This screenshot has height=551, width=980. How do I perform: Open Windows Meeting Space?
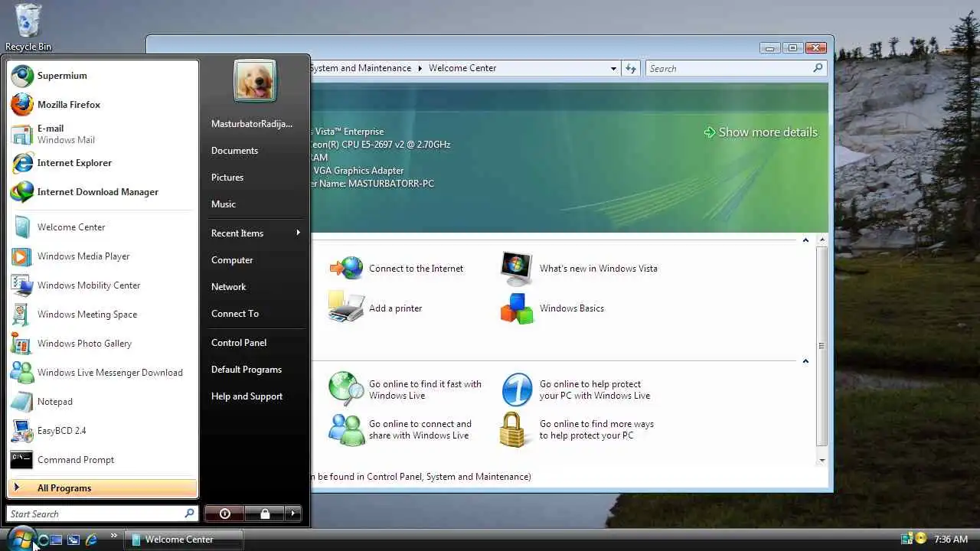pos(102,315)
